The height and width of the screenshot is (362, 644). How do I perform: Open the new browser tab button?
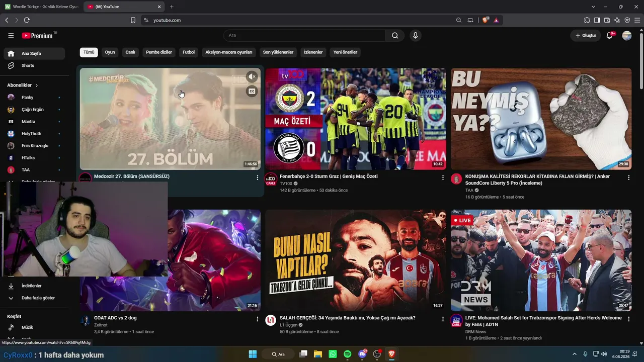pyautogui.click(x=172, y=7)
